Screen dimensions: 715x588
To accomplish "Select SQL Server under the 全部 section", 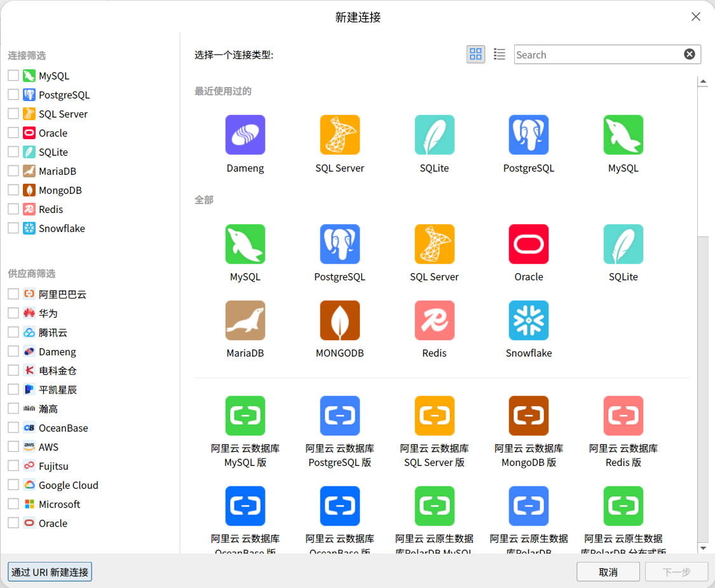I will tap(434, 244).
